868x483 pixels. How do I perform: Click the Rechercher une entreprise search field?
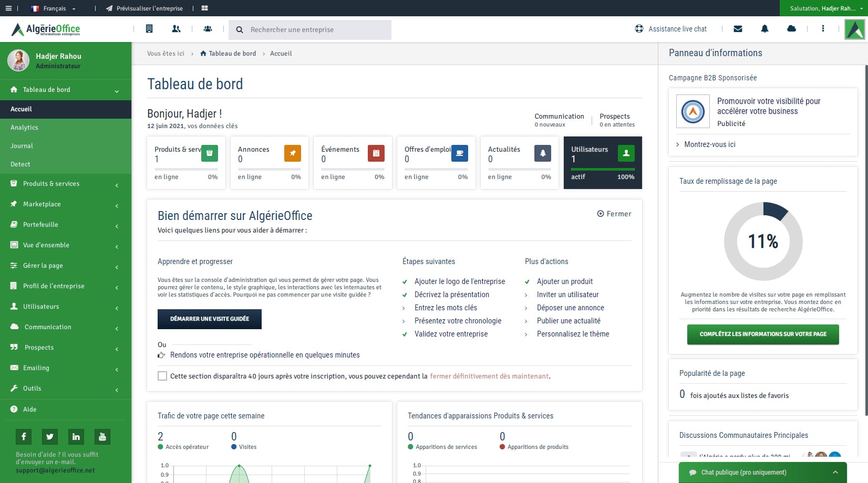tap(315, 30)
